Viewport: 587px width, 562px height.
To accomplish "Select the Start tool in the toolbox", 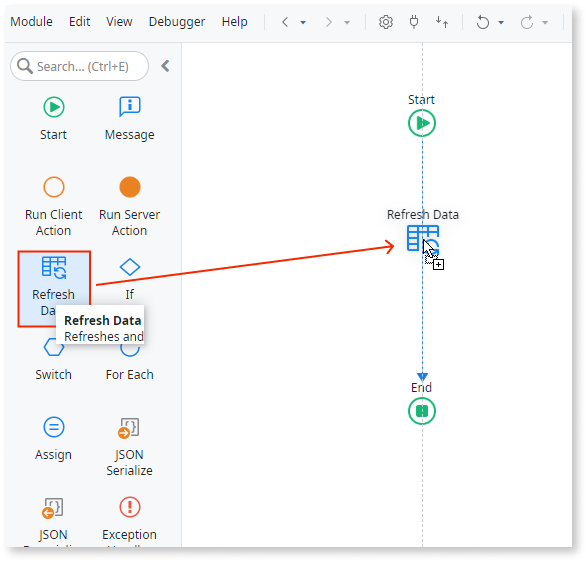I will pos(54,118).
